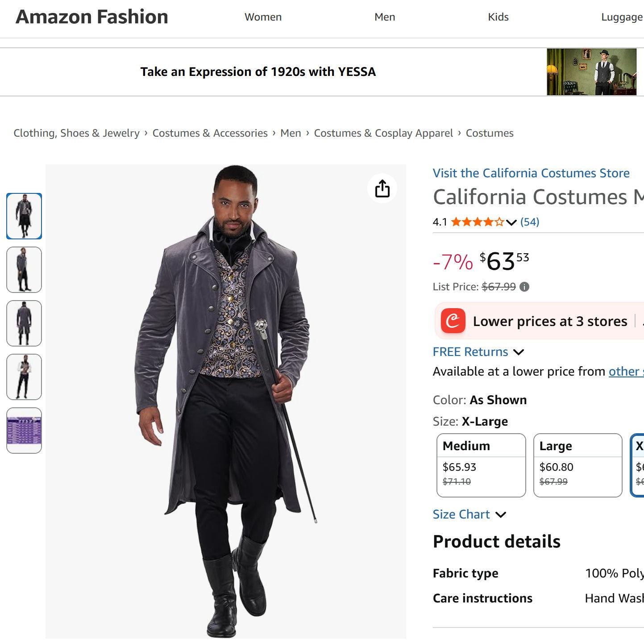Open the purple size chart thumbnail

(24, 431)
